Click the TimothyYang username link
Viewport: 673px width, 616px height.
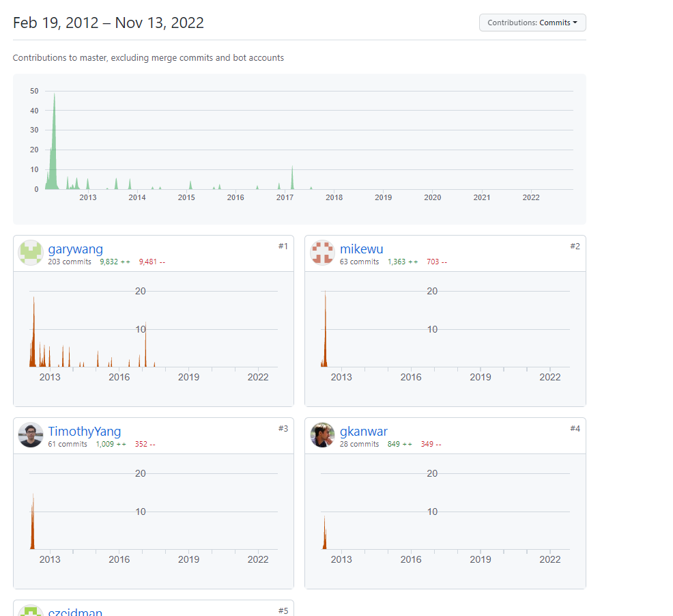pyautogui.click(x=84, y=431)
